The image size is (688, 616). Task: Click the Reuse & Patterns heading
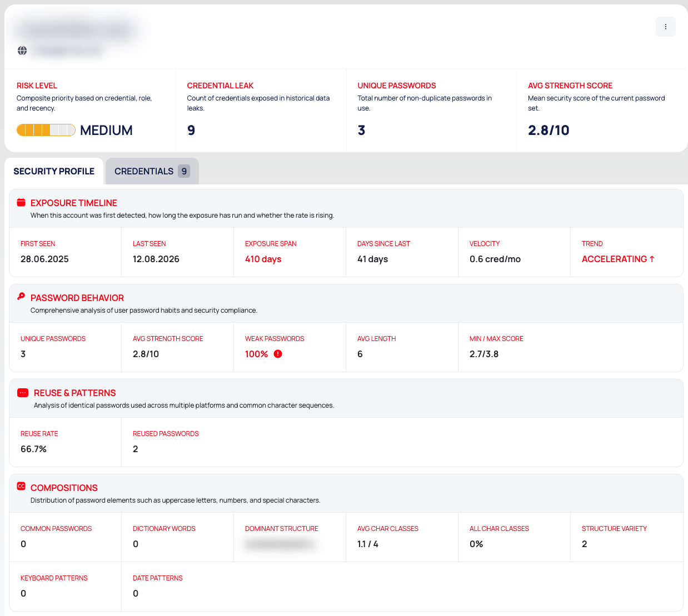[x=75, y=393]
